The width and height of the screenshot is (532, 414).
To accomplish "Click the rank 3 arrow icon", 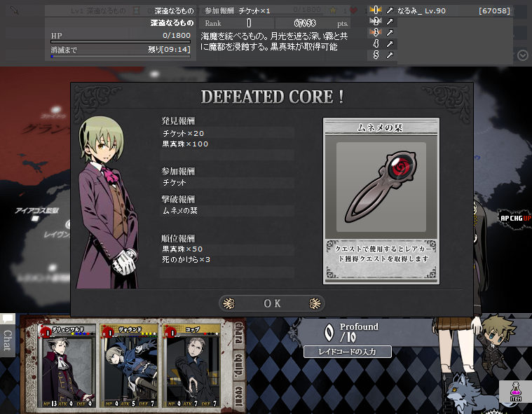I will pos(390,32).
